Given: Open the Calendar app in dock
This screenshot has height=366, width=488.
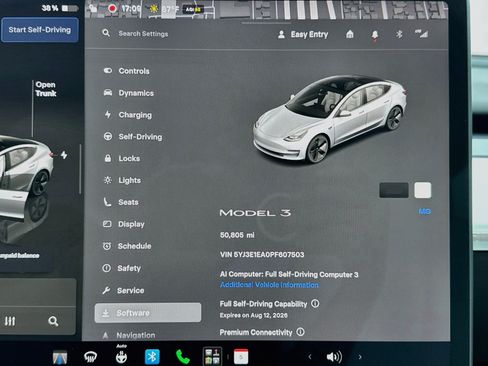Looking at the screenshot, I should click(241, 357).
